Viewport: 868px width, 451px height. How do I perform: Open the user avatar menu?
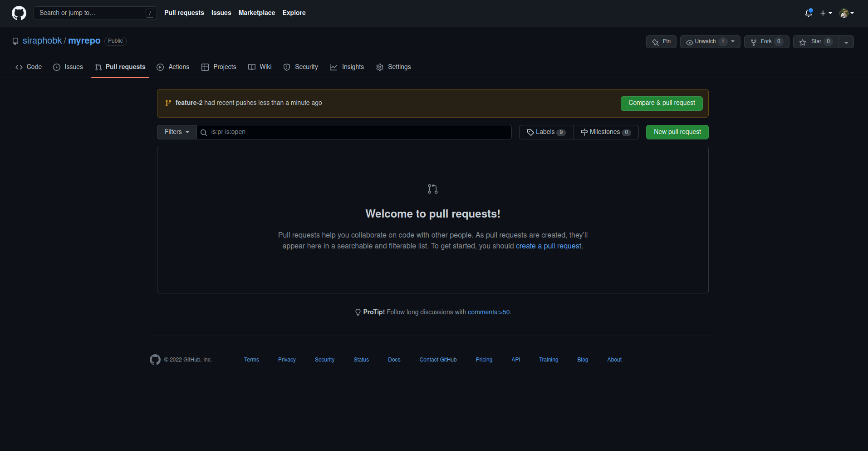click(x=846, y=13)
